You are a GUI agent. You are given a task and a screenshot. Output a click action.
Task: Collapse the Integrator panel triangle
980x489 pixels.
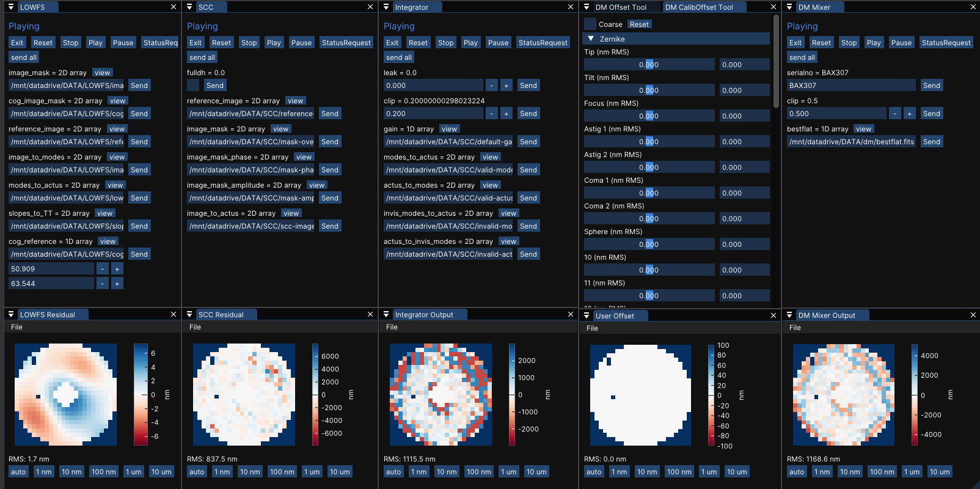coord(386,7)
